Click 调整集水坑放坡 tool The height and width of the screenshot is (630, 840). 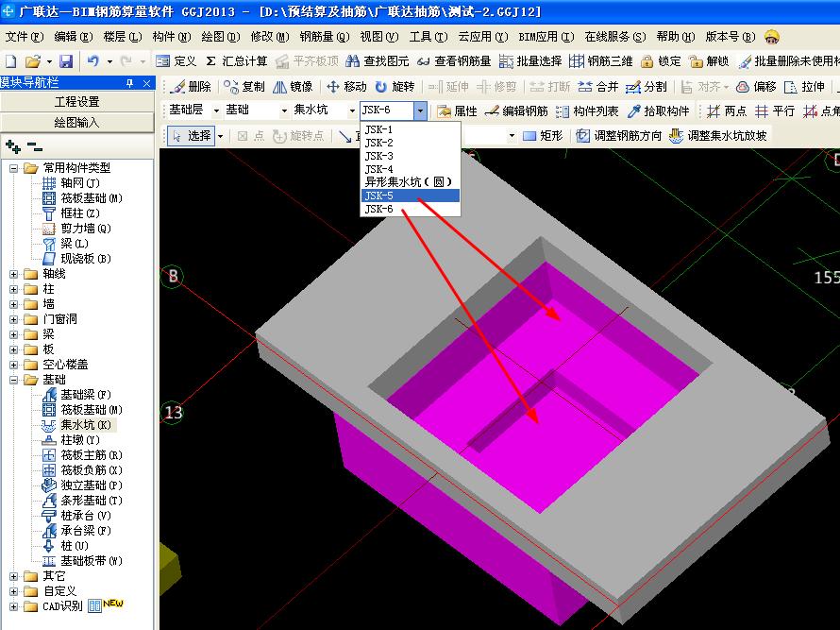(x=718, y=136)
